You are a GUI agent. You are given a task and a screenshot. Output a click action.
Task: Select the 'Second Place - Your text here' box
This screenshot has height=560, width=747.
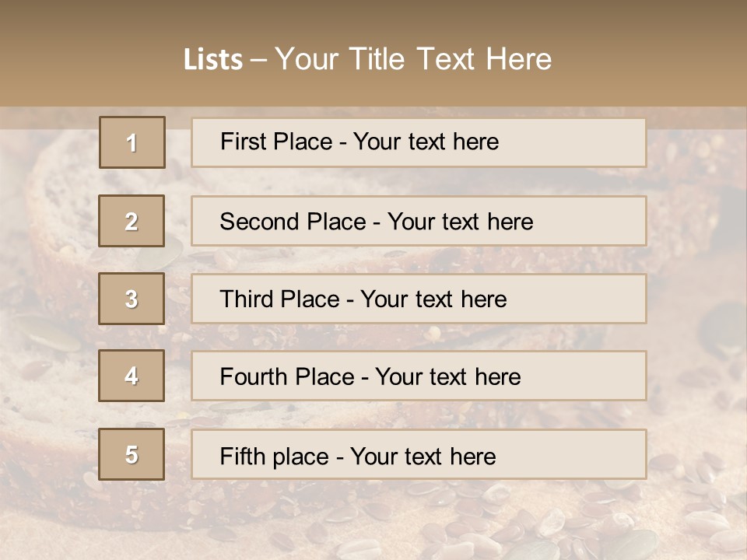[419, 221]
